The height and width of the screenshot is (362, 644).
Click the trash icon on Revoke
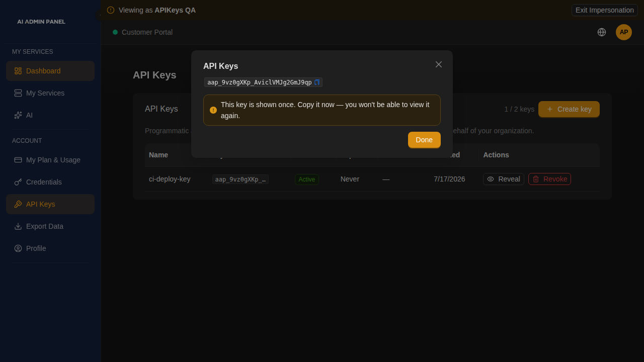(536, 179)
